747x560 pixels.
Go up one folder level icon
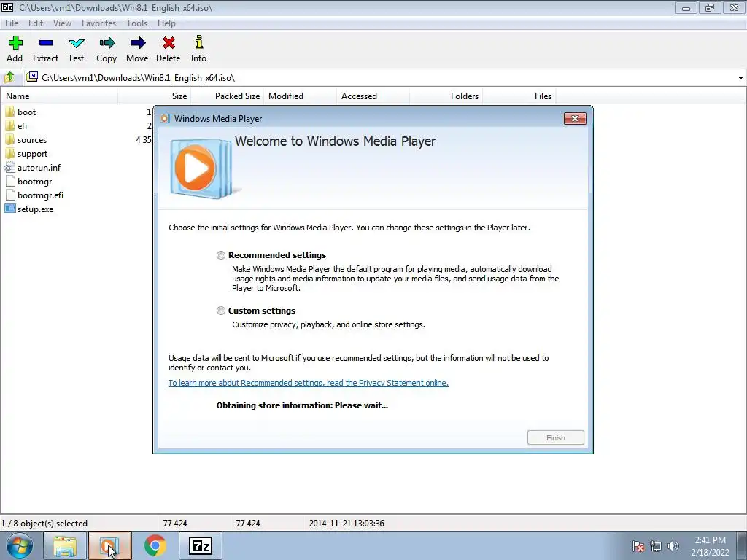click(9, 77)
